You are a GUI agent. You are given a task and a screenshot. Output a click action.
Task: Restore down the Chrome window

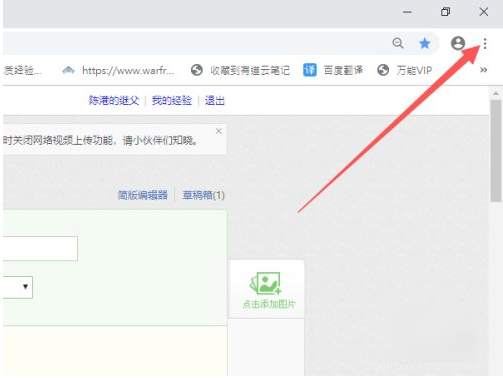point(445,12)
